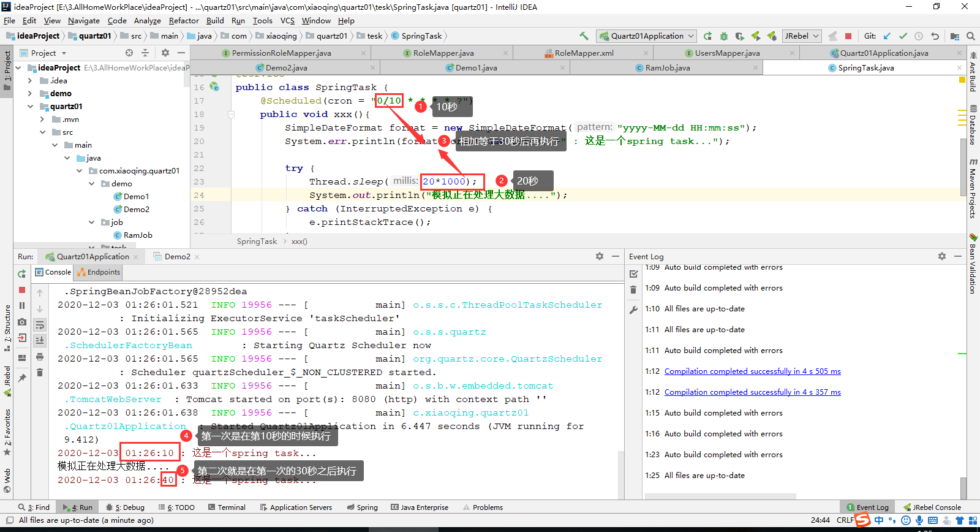This screenshot has width=980, height=532.
Task: Pause the console output in Run panel
Action: click(22, 306)
